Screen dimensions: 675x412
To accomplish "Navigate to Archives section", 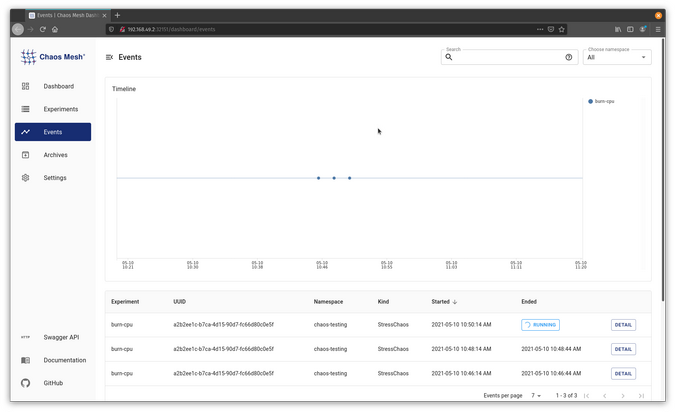I will coord(55,155).
